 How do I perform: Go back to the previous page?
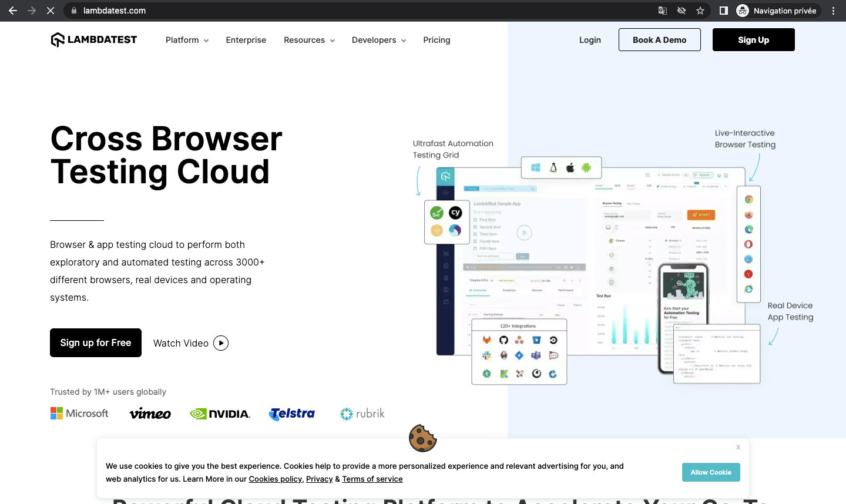13,11
